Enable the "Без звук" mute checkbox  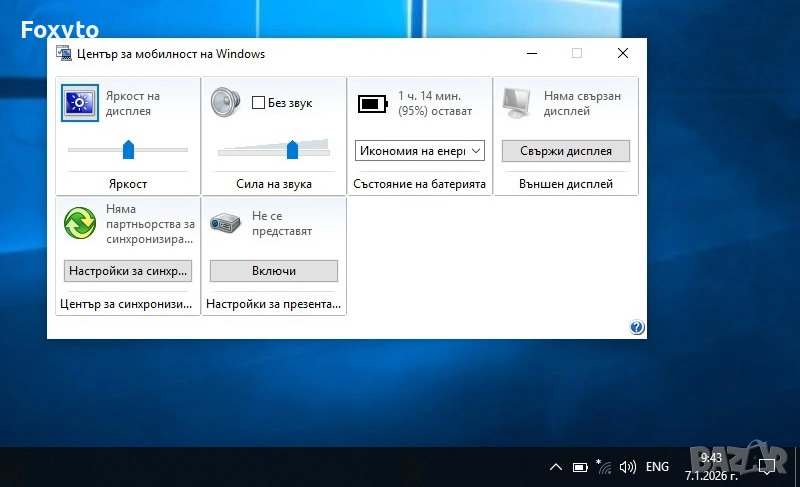tap(258, 103)
